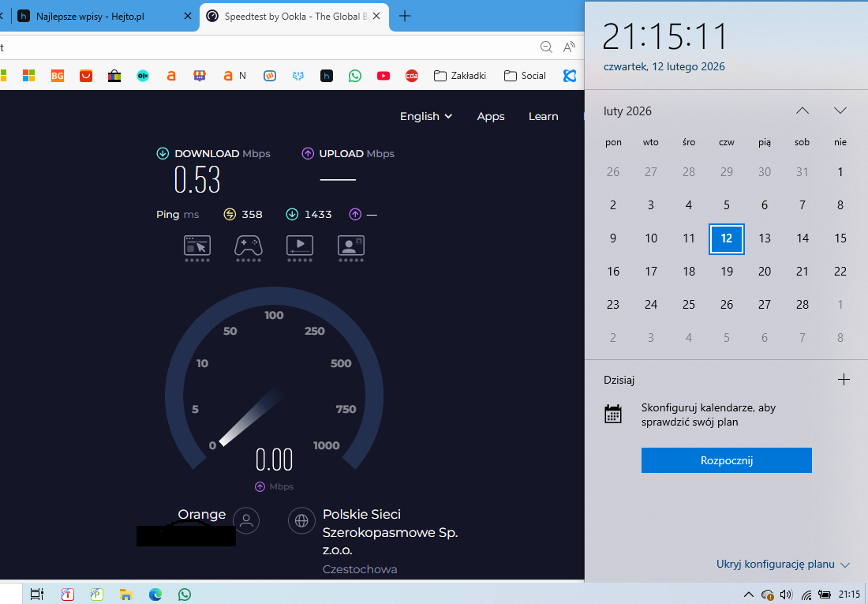Click the Orange provider user icon
868x604 pixels.
point(246,520)
